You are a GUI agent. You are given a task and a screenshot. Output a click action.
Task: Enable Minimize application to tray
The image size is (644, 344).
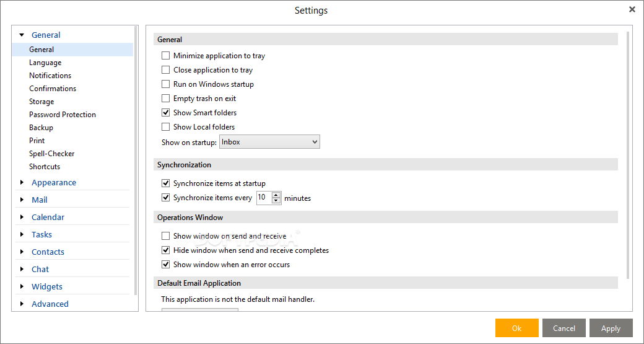tap(165, 56)
